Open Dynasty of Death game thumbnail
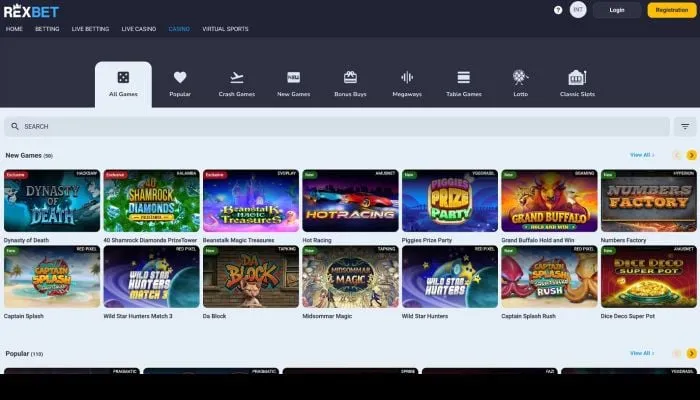 tap(52, 200)
